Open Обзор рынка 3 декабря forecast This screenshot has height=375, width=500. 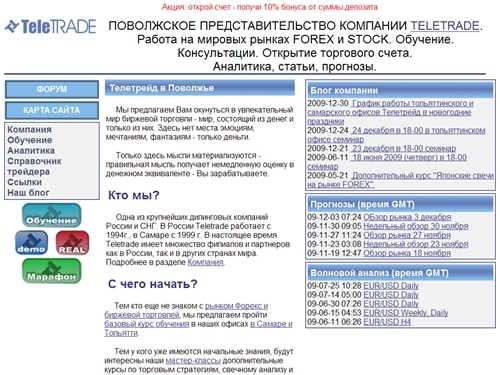coord(407,217)
